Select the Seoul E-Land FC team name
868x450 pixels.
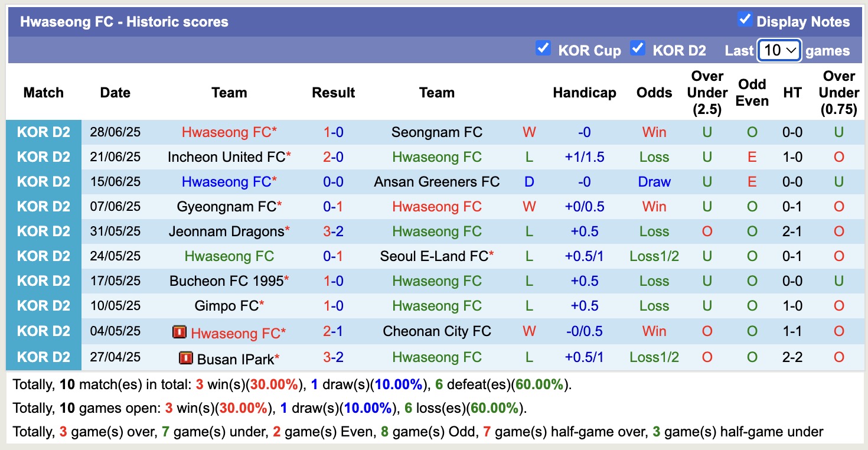[434, 256]
